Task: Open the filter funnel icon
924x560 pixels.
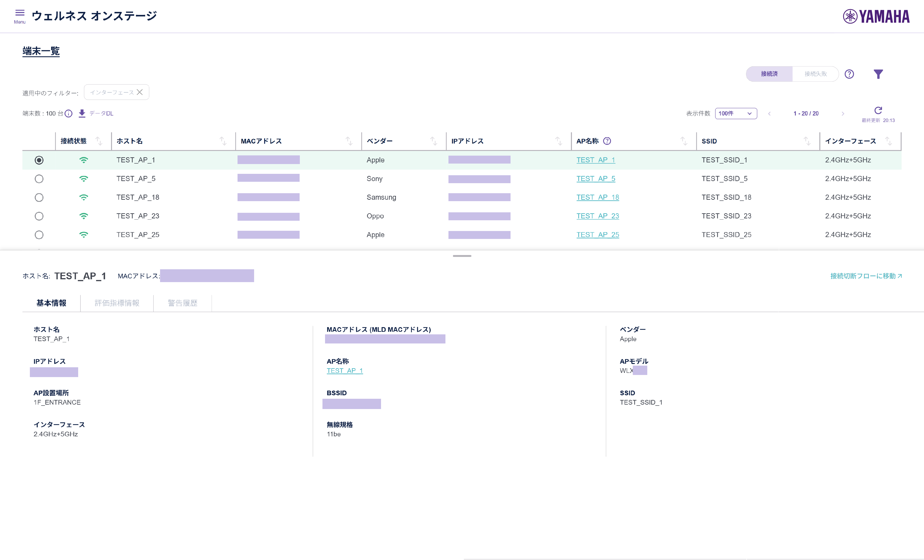Action: pyautogui.click(x=878, y=74)
